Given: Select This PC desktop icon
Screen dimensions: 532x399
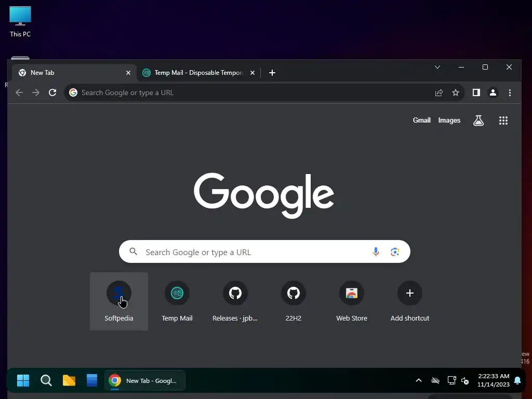Looking at the screenshot, I should [x=20, y=22].
